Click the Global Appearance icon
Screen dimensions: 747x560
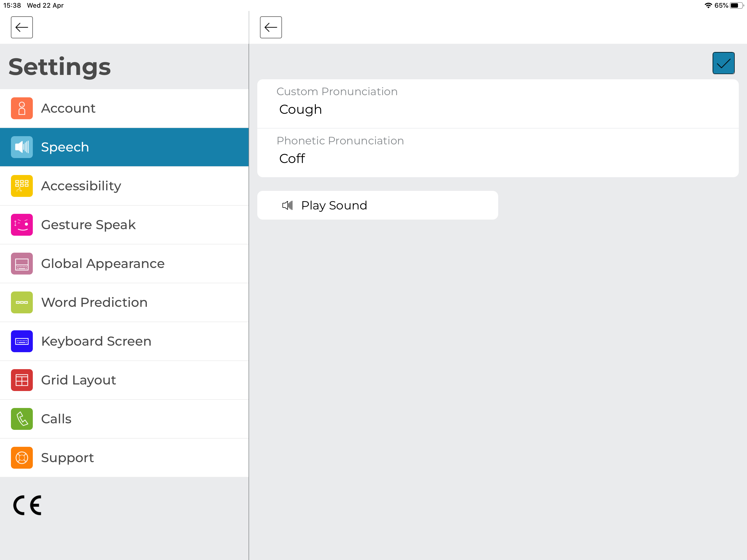coord(22,264)
